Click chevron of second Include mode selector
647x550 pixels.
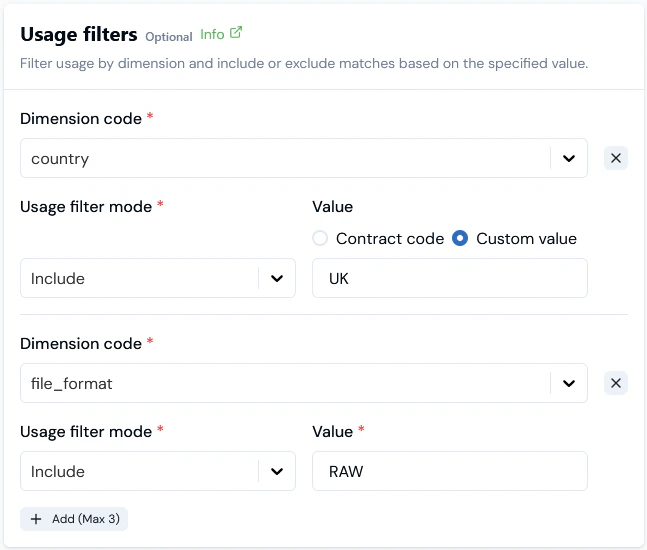coord(277,471)
